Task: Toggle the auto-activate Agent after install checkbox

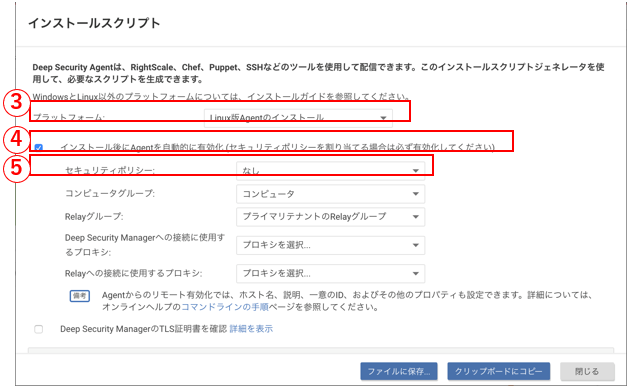Action: click(x=39, y=147)
